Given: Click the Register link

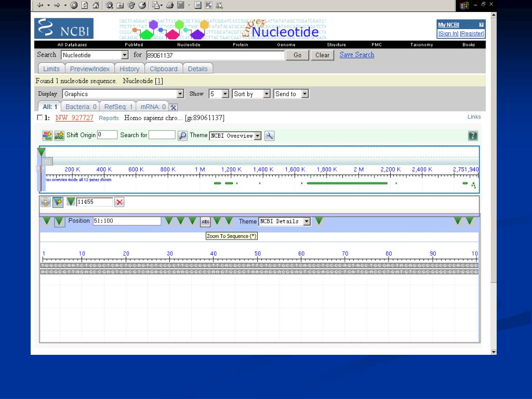Looking at the screenshot, I should coord(472,34).
